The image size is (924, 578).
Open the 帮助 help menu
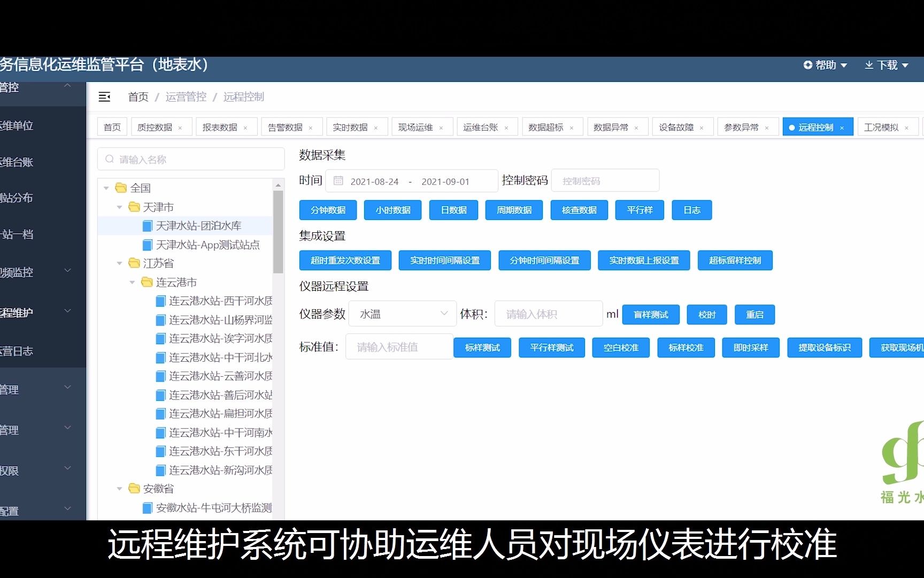click(825, 65)
